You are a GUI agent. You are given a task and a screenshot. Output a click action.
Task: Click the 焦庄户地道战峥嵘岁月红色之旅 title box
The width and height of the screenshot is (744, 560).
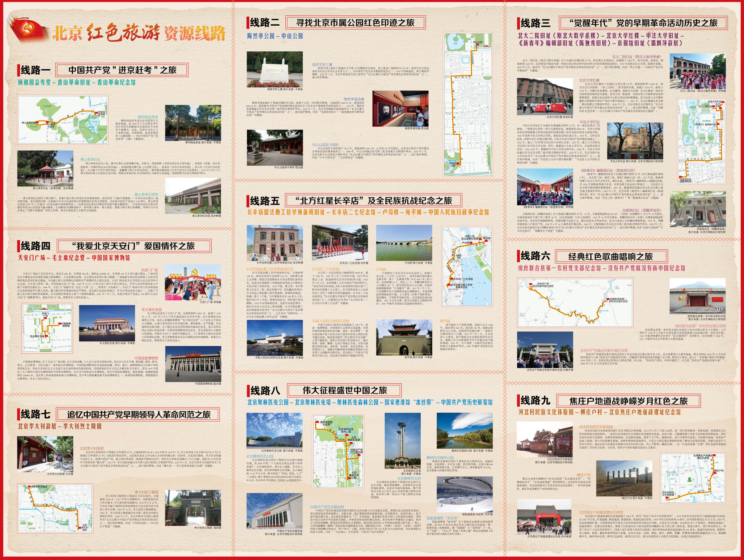pos(628,401)
